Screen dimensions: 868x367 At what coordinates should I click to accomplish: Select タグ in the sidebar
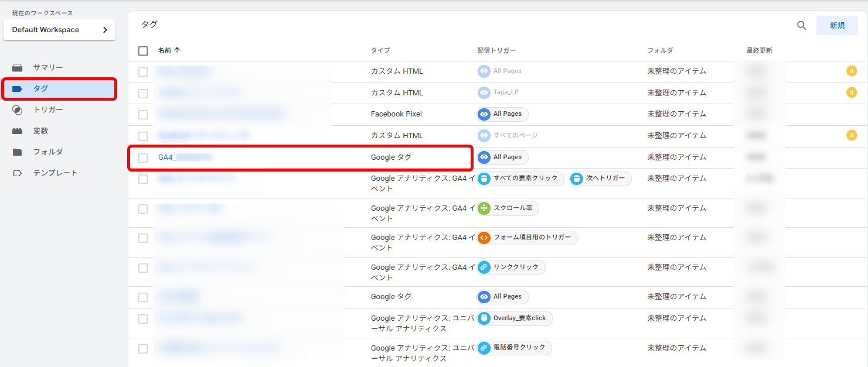tap(59, 89)
